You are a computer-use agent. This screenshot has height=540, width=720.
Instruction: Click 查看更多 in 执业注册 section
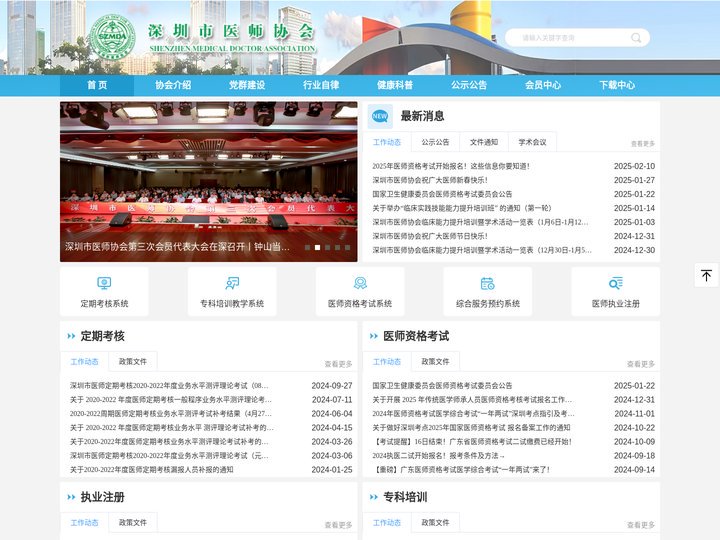pos(338,525)
